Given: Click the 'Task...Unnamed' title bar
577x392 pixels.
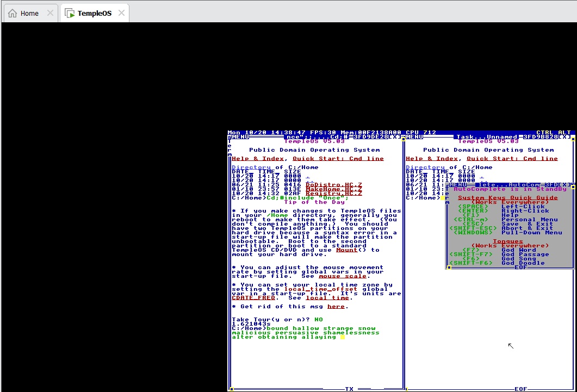Looking at the screenshot, I should 487,137.
